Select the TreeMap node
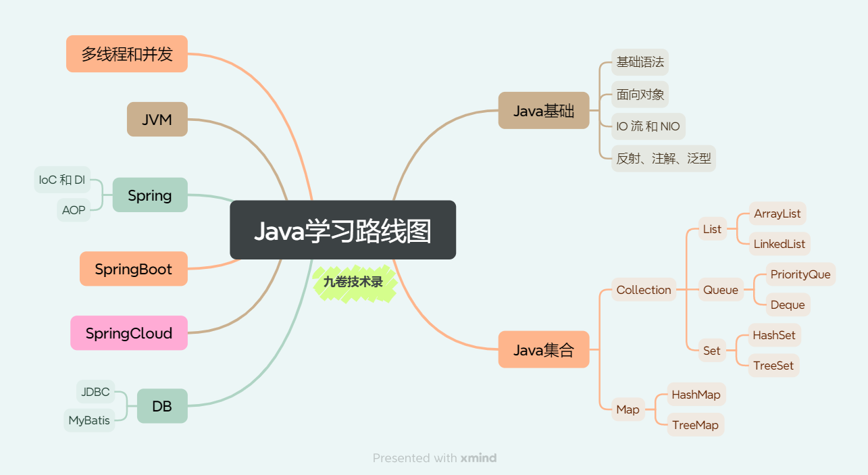Screen dimensions: 868x475 tap(696, 425)
